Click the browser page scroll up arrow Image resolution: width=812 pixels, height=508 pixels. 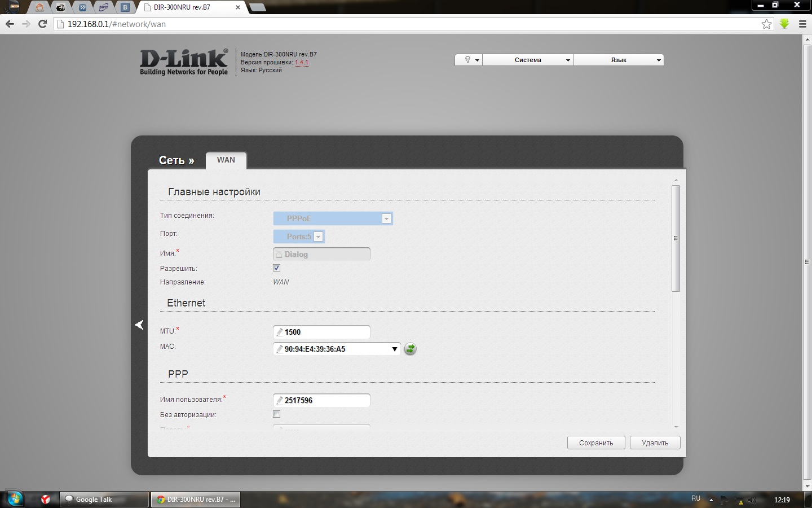[x=807, y=39]
